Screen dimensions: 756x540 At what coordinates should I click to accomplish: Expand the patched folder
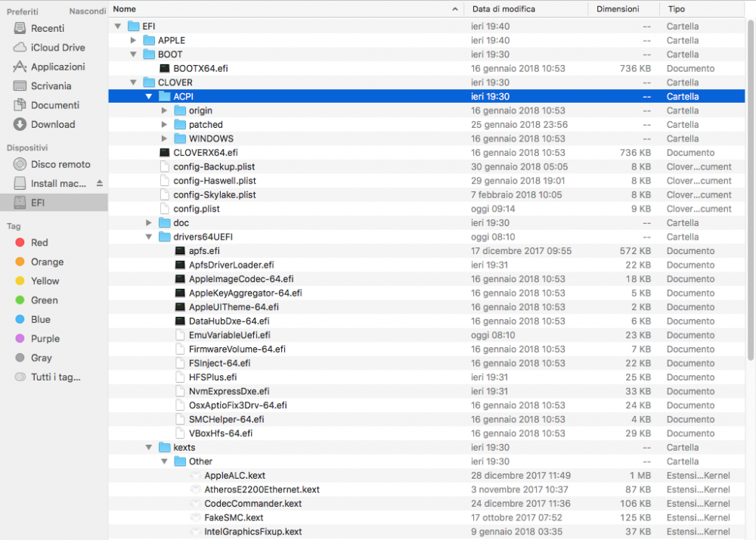(164, 124)
